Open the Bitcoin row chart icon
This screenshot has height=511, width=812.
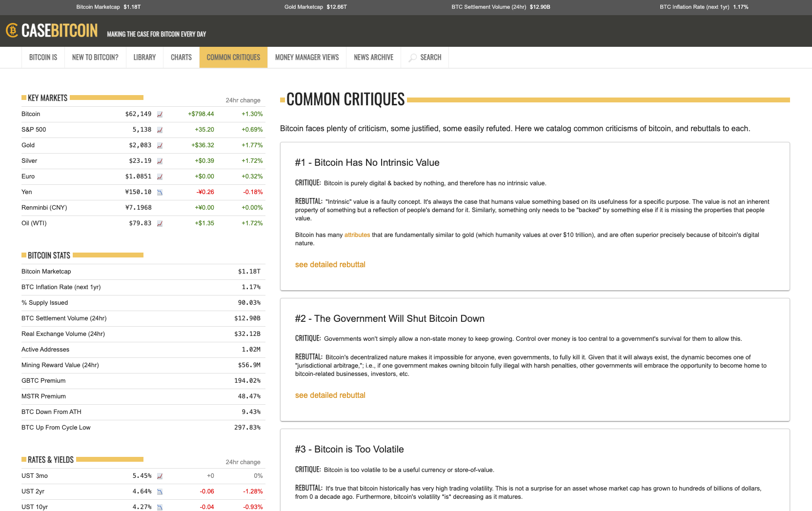160,115
